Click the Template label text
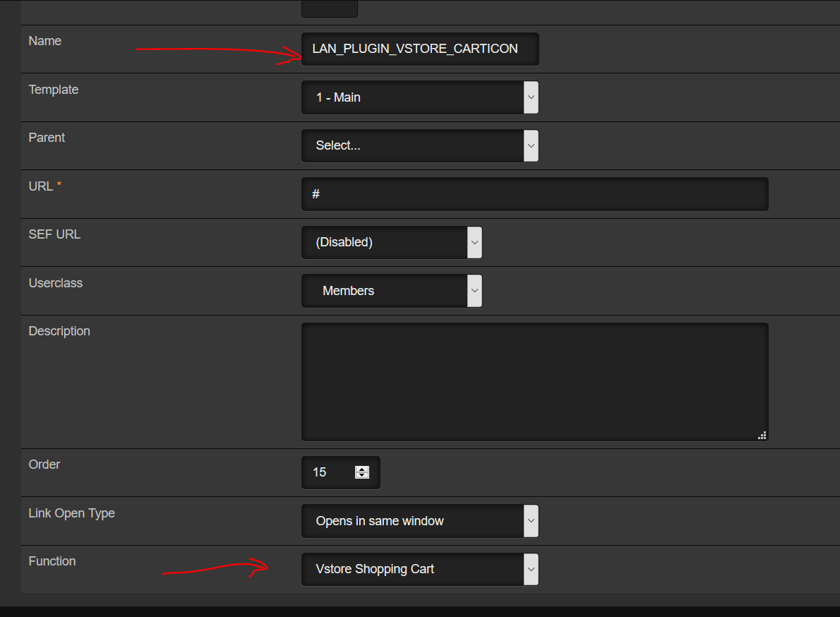840x617 pixels. (54, 90)
